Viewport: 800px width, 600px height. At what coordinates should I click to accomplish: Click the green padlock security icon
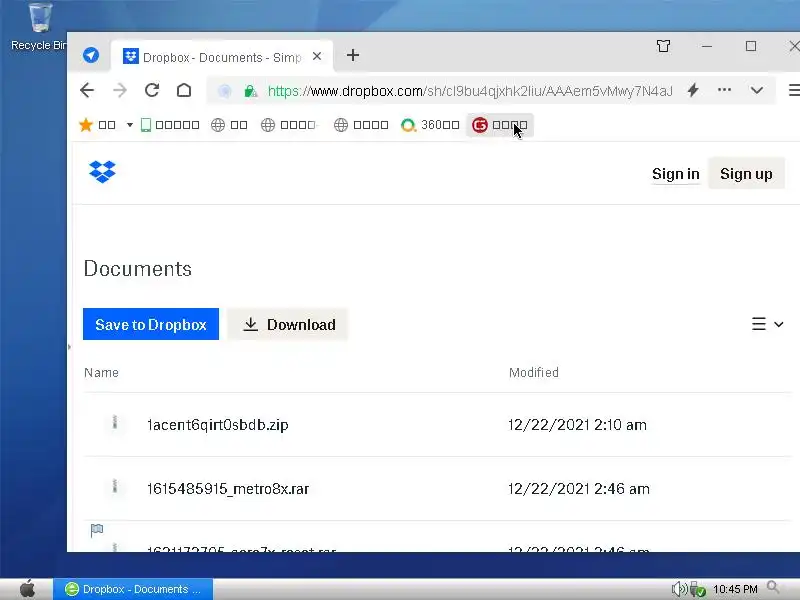pos(250,91)
